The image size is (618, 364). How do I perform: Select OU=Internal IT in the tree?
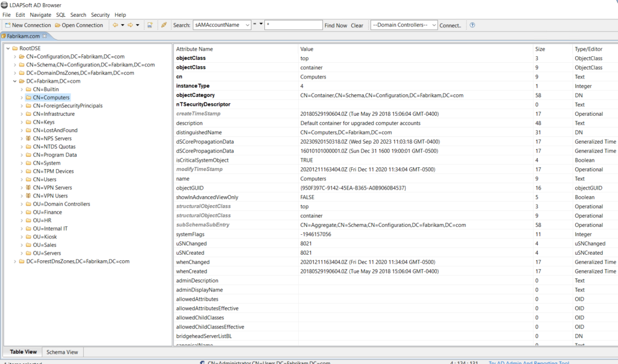coord(50,229)
